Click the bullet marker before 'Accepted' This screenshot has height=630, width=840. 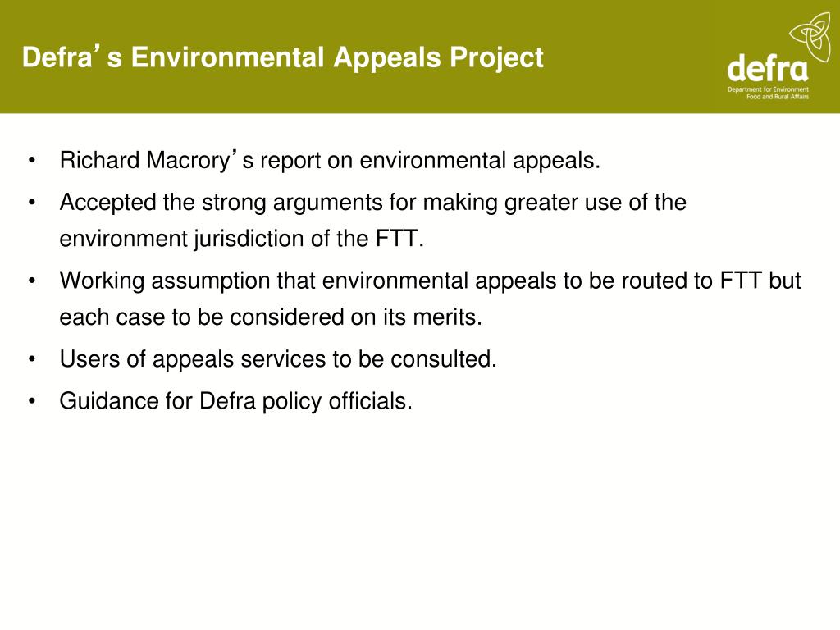click(x=32, y=203)
